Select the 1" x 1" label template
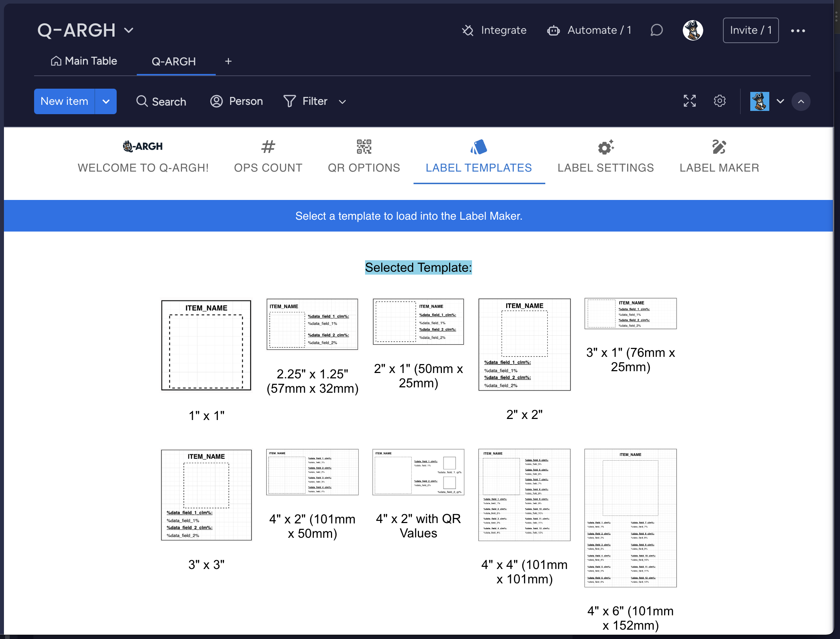The image size is (840, 639). point(206,345)
